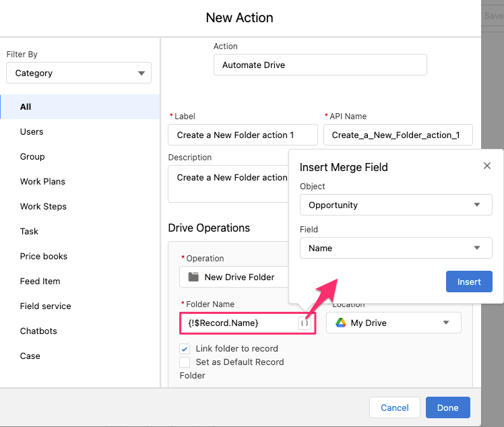
Task: Close the Insert Merge Field popup
Action: click(x=487, y=166)
